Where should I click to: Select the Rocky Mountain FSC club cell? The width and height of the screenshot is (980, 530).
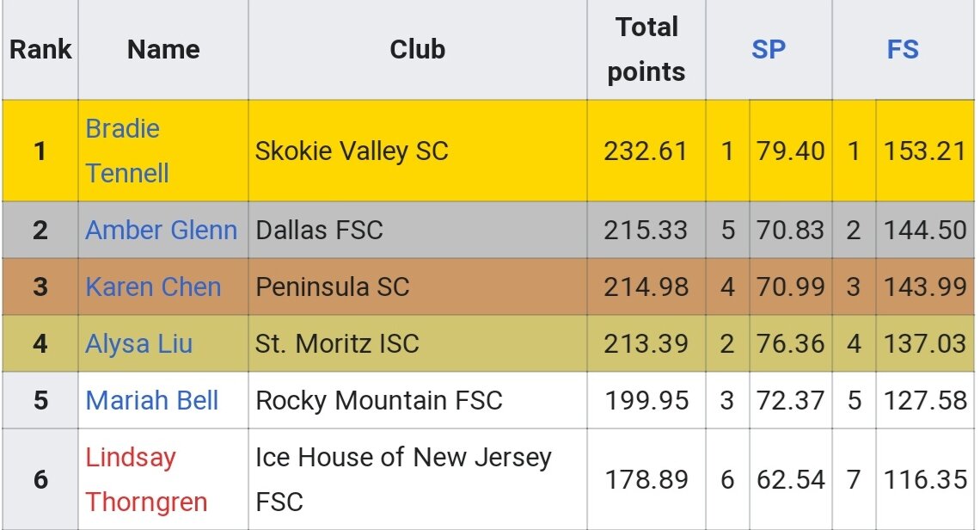(x=418, y=400)
